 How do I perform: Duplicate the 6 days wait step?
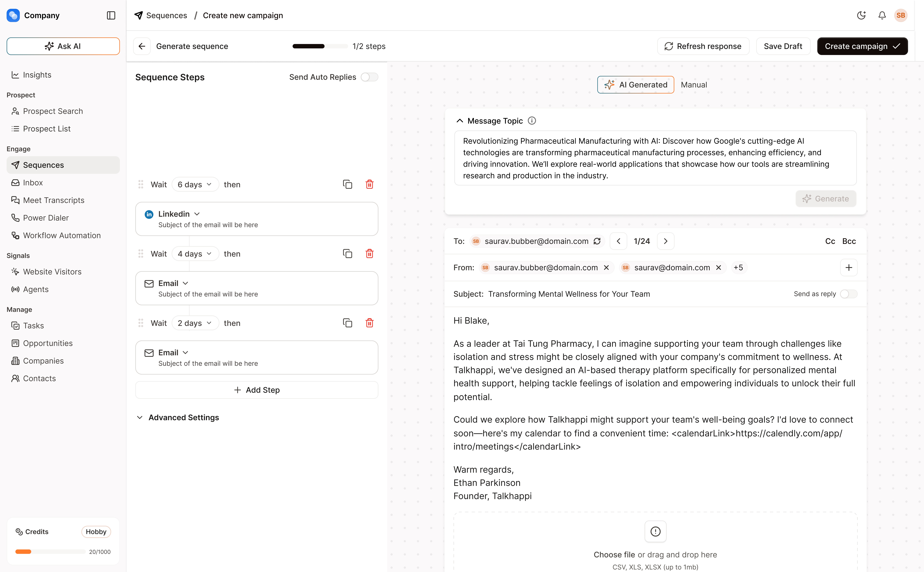click(347, 184)
